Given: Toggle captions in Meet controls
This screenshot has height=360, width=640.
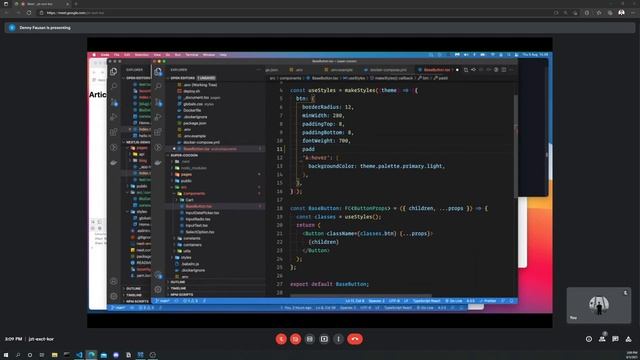Looking at the screenshot, I should (310, 339).
